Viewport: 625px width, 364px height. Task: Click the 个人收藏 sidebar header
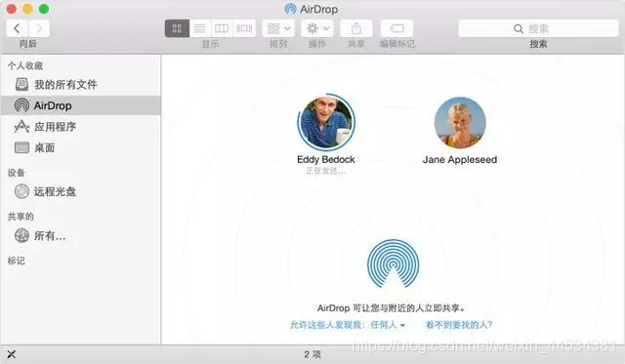click(25, 65)
